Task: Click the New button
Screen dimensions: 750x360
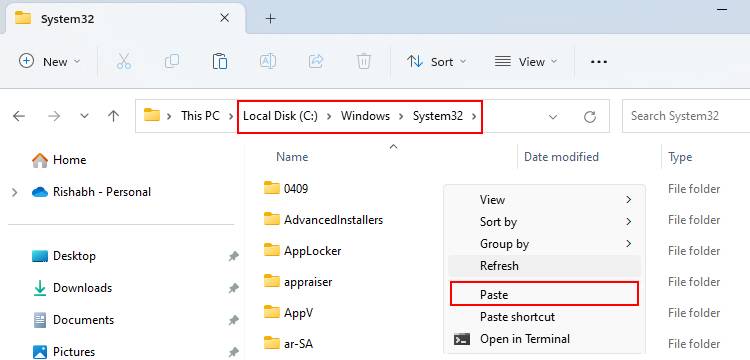Action: pyautogui.click(x=49, y=62)
